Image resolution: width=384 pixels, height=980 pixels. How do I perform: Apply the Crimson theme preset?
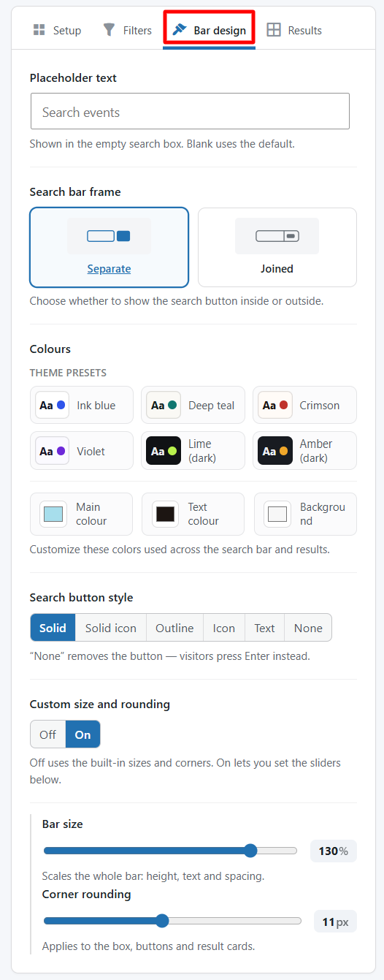[304, 405]
